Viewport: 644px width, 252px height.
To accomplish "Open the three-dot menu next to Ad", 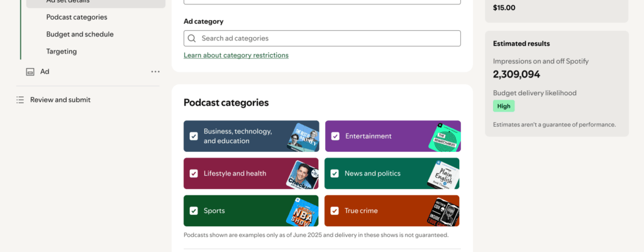I will (x=155, y=72).
